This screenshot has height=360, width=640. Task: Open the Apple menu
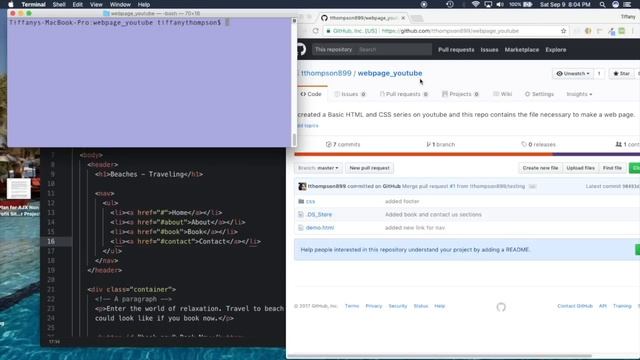11,4
